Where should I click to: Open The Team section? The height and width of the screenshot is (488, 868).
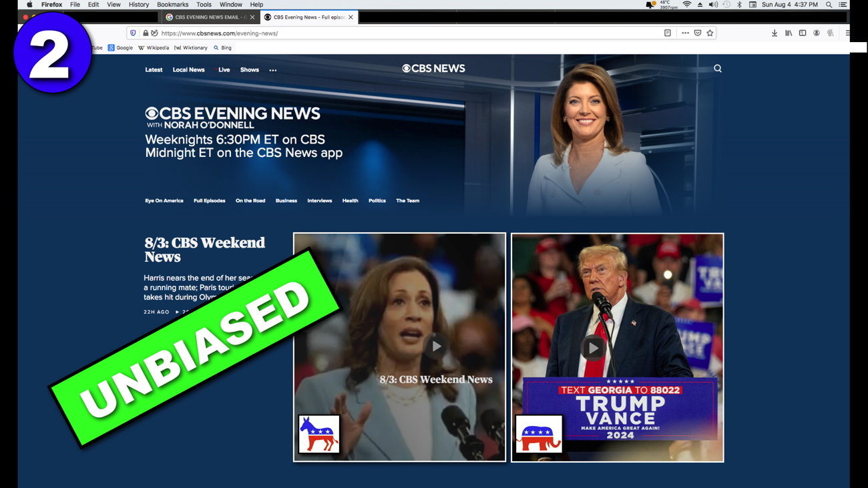click(407, 201)
